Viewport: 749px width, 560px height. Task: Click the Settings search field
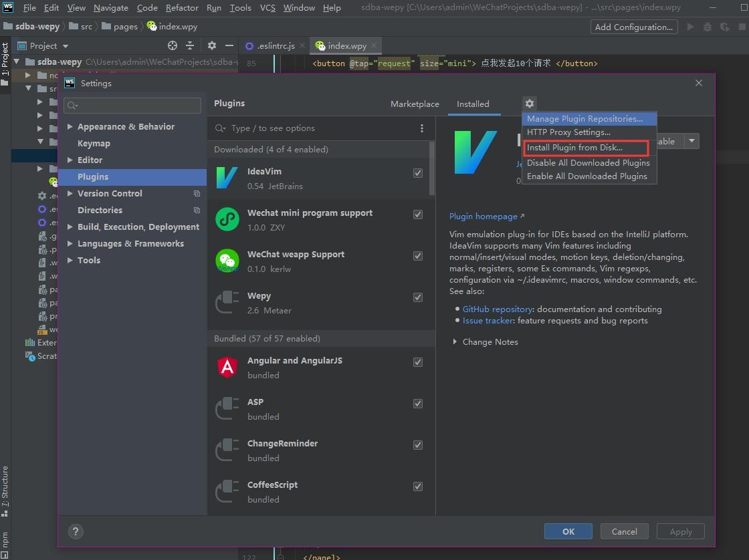click(x=132, y=105)
